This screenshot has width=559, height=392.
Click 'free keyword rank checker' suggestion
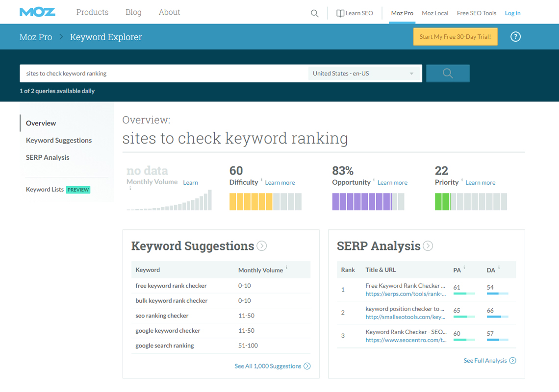171,286
